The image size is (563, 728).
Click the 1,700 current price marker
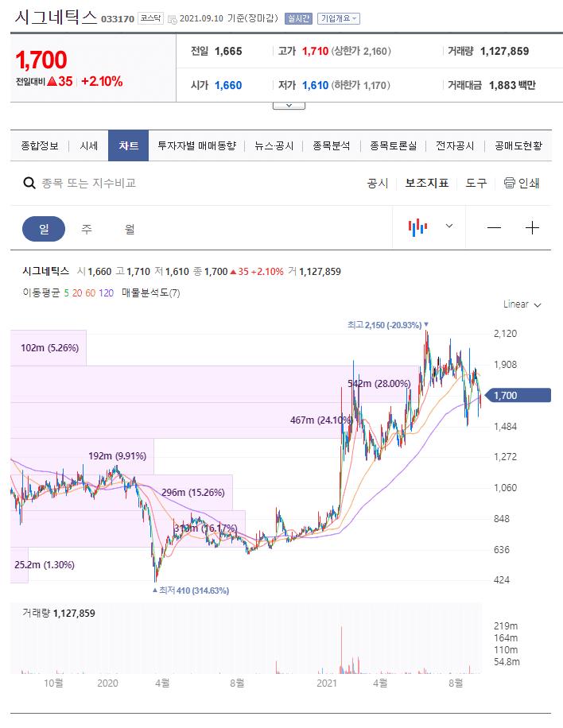[518, 396]
